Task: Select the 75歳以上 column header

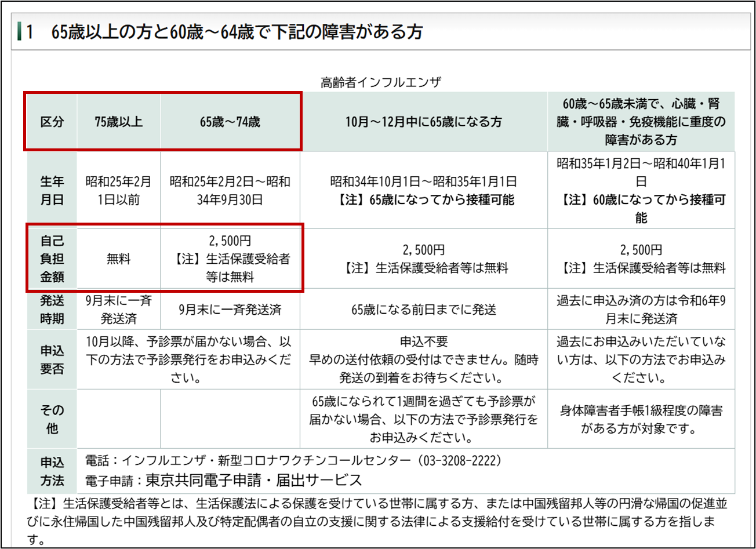Action: (x=118, y=122)
